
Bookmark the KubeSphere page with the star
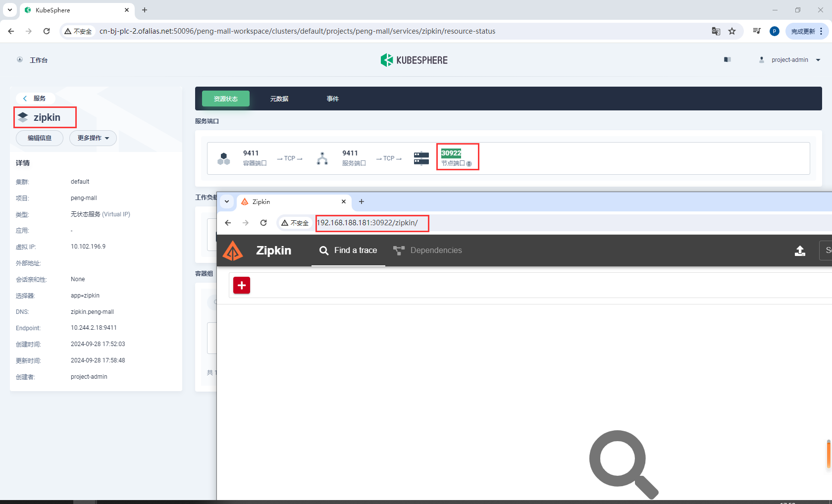coord(732,31)
